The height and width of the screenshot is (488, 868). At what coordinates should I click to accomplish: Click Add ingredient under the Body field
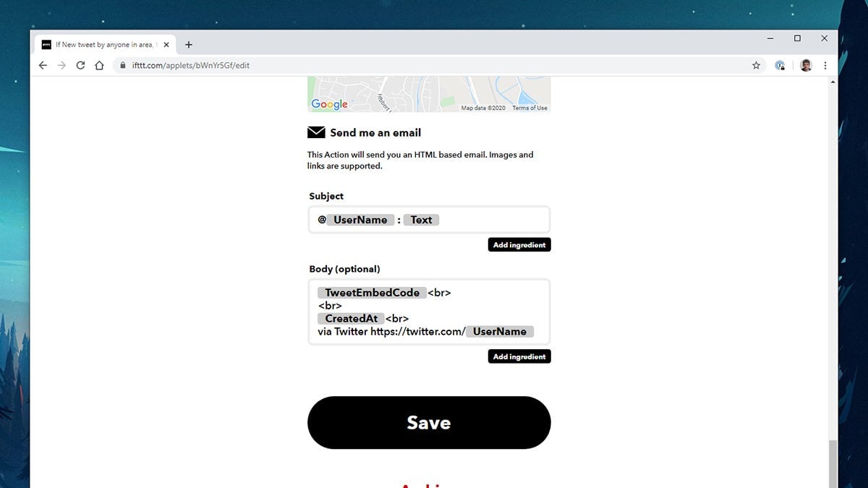point(519,356)
